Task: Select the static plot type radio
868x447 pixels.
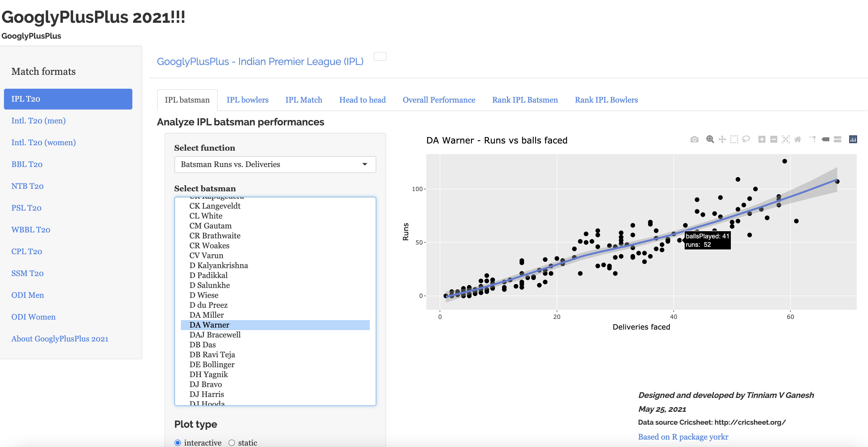Action: tap(232, 443)
